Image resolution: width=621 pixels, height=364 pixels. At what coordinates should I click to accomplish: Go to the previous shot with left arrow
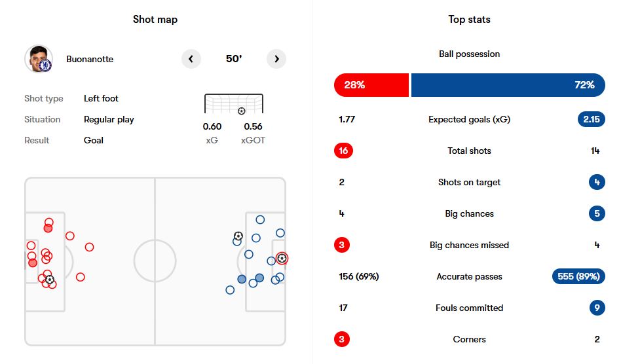pyautogui.click(x=191, y=59)
